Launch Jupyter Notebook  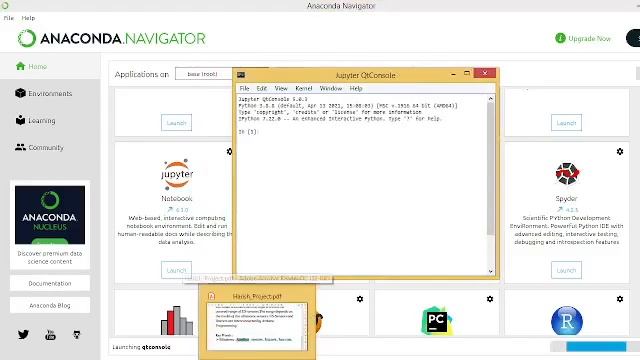click(x=176, y=270)
